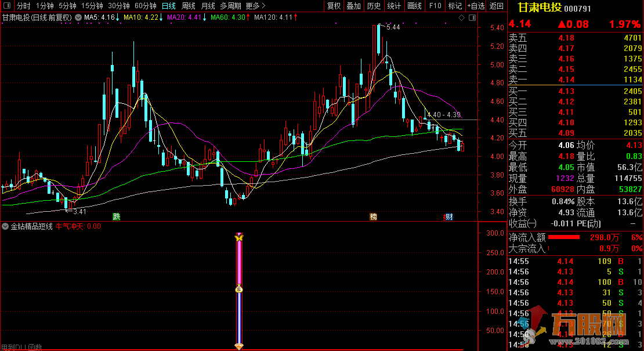Click the 内盘 value 53827
The width and height of the screenshot is (644, 351).
[x=629, y=189]
